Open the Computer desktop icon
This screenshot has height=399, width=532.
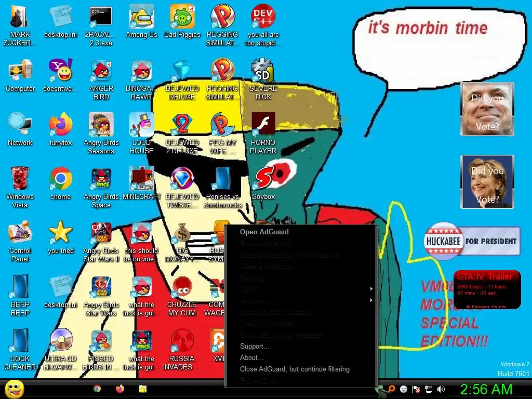pyautogui.click(x=20, y=76)
